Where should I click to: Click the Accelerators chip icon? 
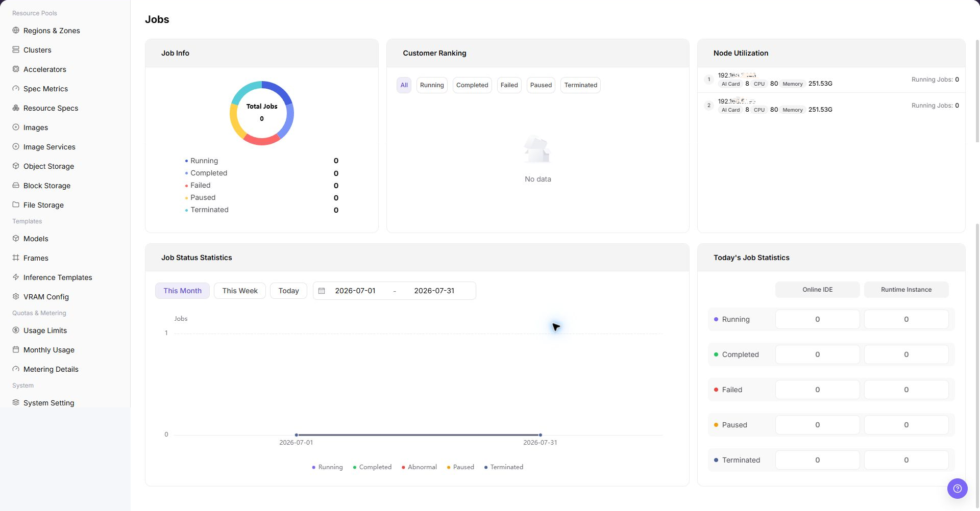pos(16,69)
